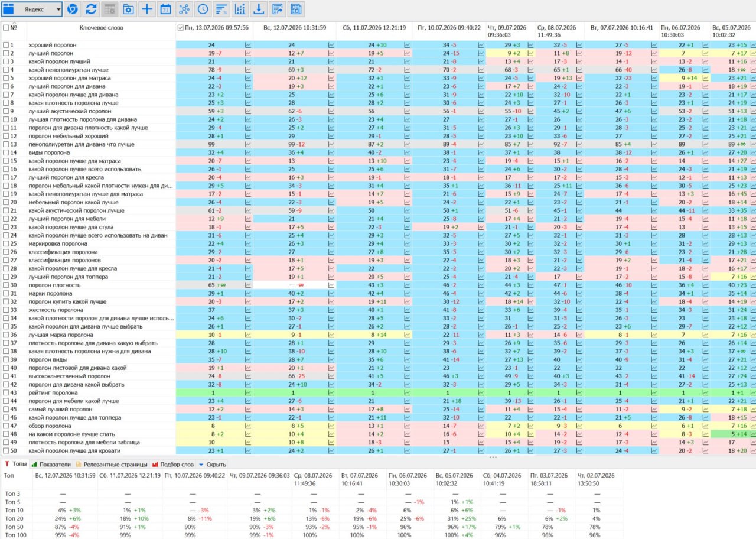
Task: Click the refresh positions icon in toolbar
Action: coord(91,9)
